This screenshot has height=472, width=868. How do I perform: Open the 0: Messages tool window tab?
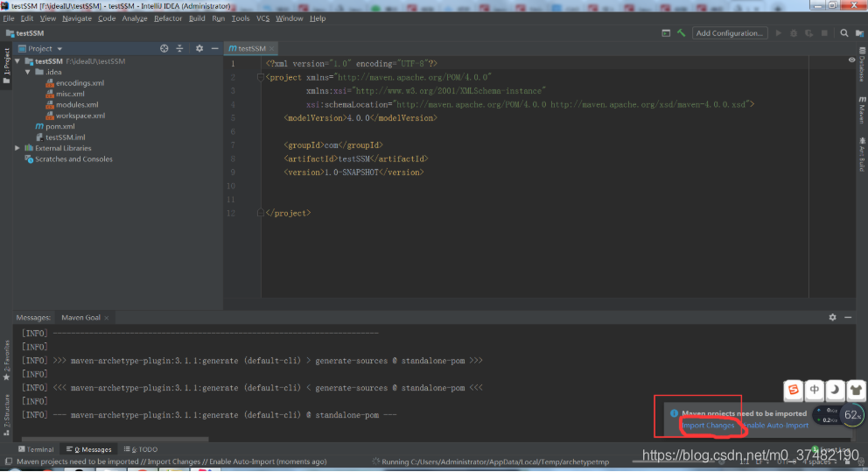[x=89, y=449]
